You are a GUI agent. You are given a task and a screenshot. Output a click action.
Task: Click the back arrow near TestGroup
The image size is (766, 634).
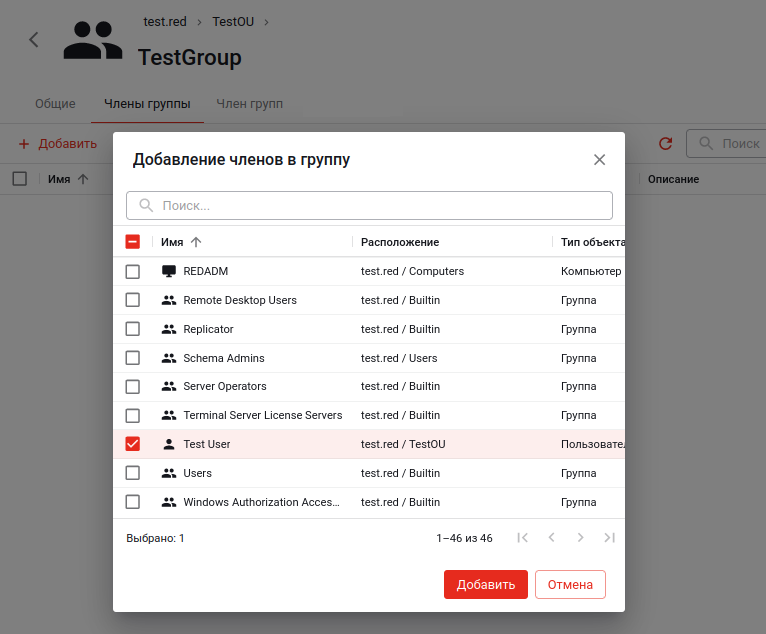point(34,40)
